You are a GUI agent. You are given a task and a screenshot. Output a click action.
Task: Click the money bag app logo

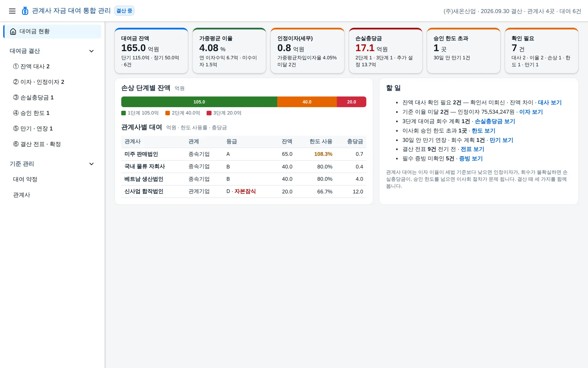tap(25, 11)
